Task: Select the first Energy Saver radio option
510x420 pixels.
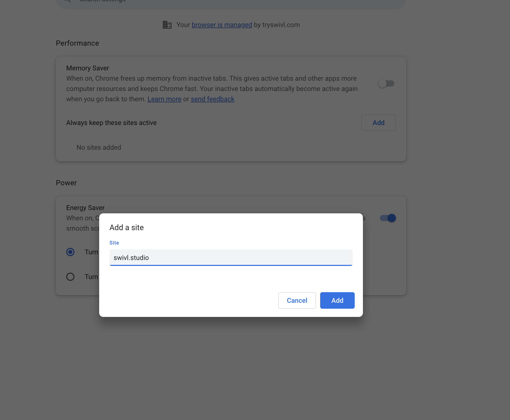Action: coord(70,252)
